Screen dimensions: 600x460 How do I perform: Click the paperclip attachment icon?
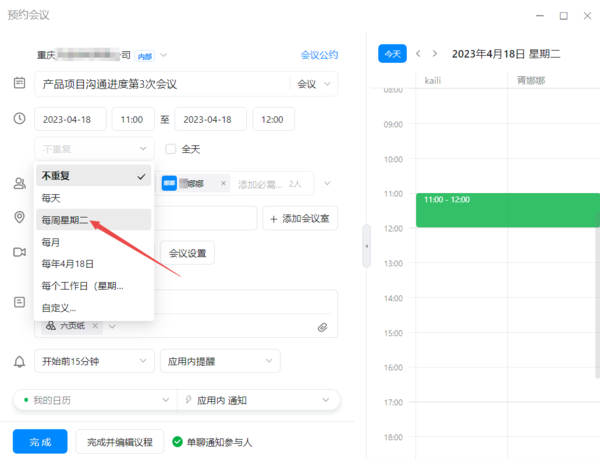coord(323,326)
